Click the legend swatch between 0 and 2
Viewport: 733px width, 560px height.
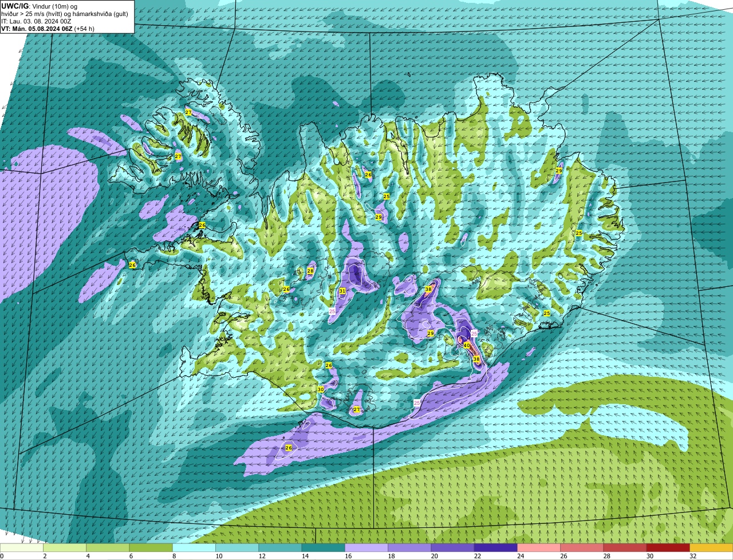pos(22,548)
